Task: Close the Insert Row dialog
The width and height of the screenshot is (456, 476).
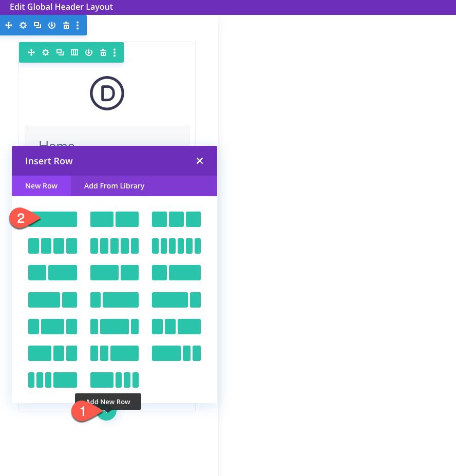Action: click(200, 161)
